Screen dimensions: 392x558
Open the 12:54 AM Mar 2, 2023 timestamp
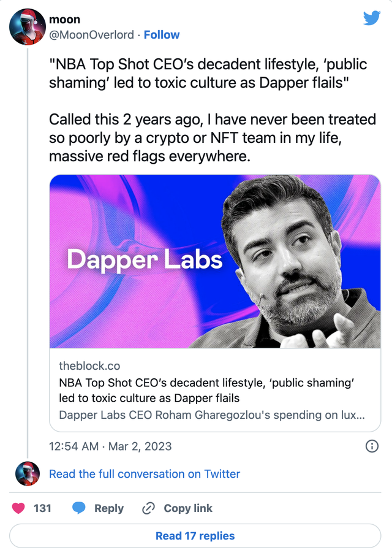pyautogui.click(x=110, y=446)
